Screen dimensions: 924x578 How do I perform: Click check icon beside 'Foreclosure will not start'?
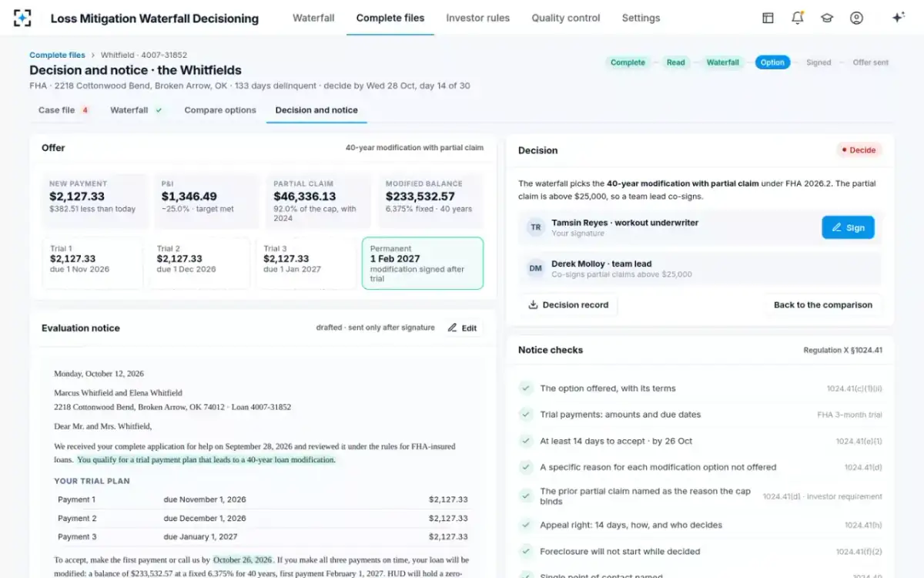pos(526,551)
